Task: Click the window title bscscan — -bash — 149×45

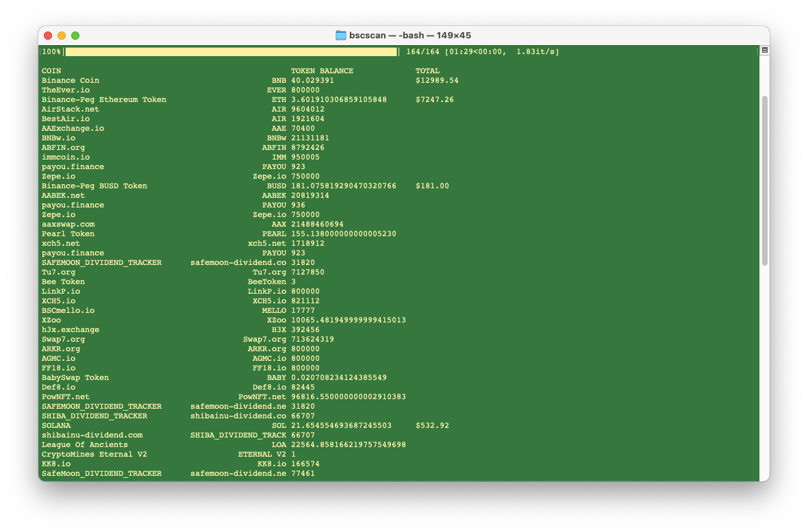Action: (410, 36)
